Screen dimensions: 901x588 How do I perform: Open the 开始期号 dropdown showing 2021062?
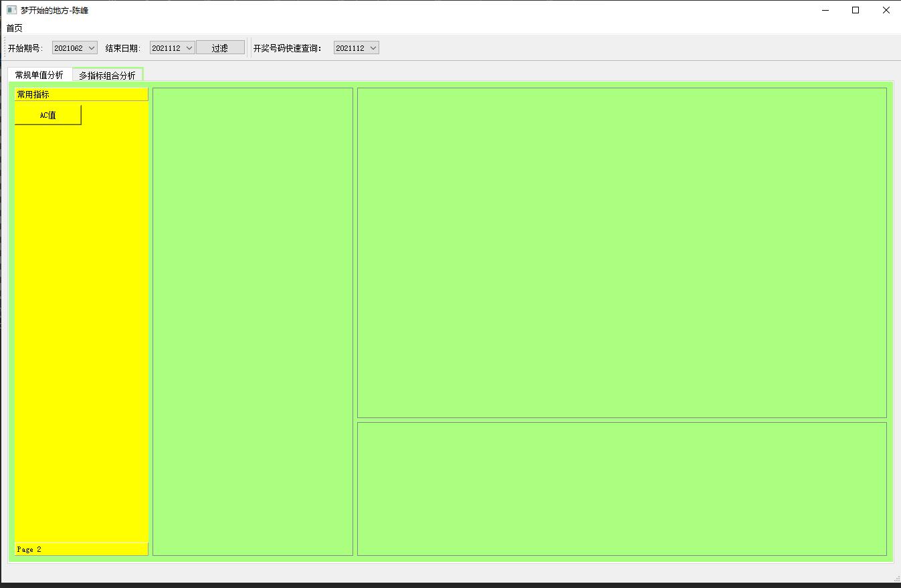coord(75,48)
